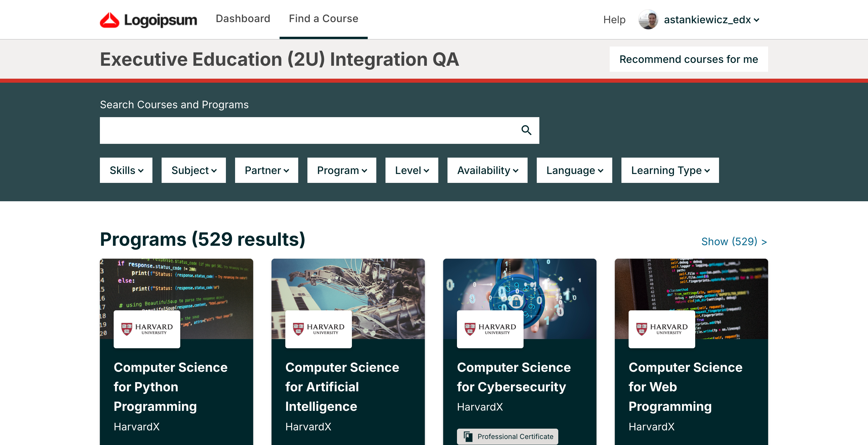868x445 pixels.
Task: Expand the Partner filter dropdown
Action: coord(267,170)
